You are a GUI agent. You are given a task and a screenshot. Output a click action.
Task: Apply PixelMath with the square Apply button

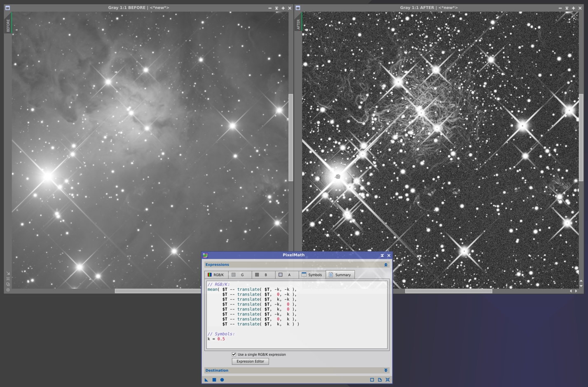coord(214,380)
